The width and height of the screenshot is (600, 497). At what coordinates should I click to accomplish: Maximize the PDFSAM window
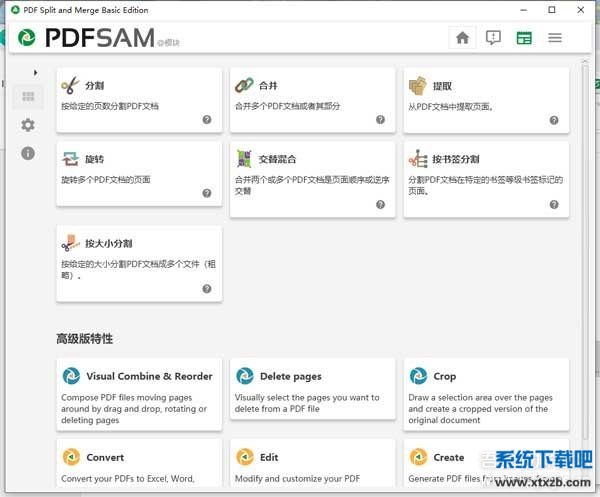coord(552,10)
